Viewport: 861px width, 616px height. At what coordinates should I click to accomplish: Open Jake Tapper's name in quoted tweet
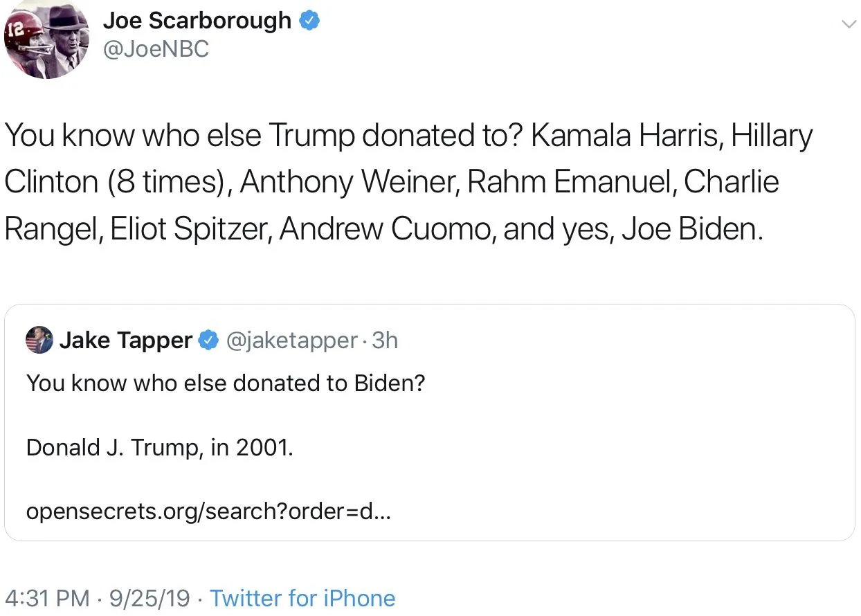(125, 340)
